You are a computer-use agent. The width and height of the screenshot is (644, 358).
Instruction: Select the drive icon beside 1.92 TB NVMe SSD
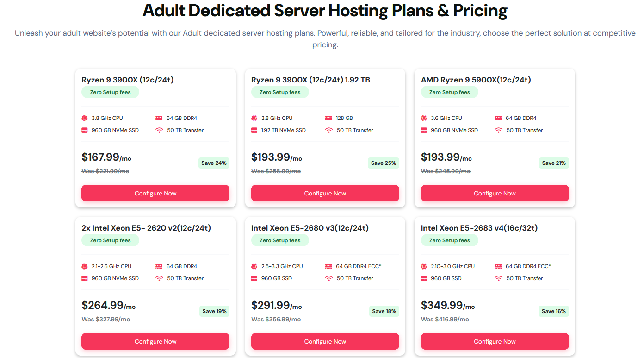pyautogui.click(x=254, y=130)
